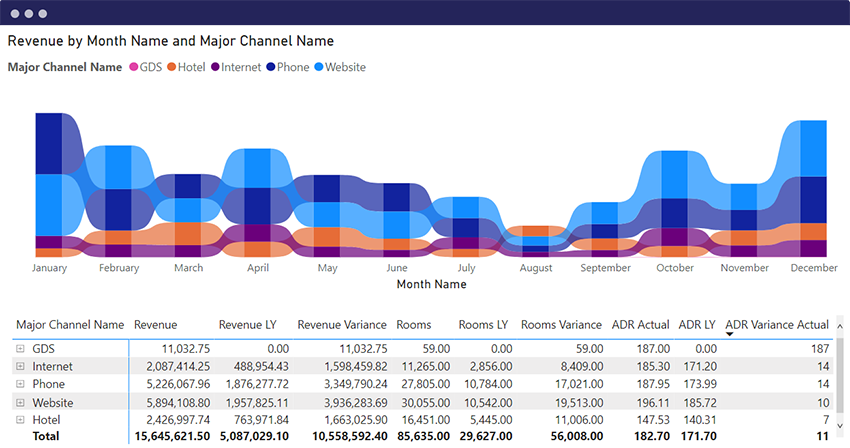
Task: Click the Website light blue legend swatch
Action: (x=319, y=67)
